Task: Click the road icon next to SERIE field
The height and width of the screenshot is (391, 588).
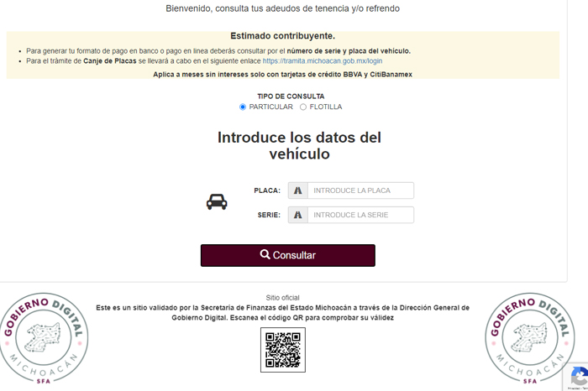Action: pyautogui.click(x=297, y=215)
